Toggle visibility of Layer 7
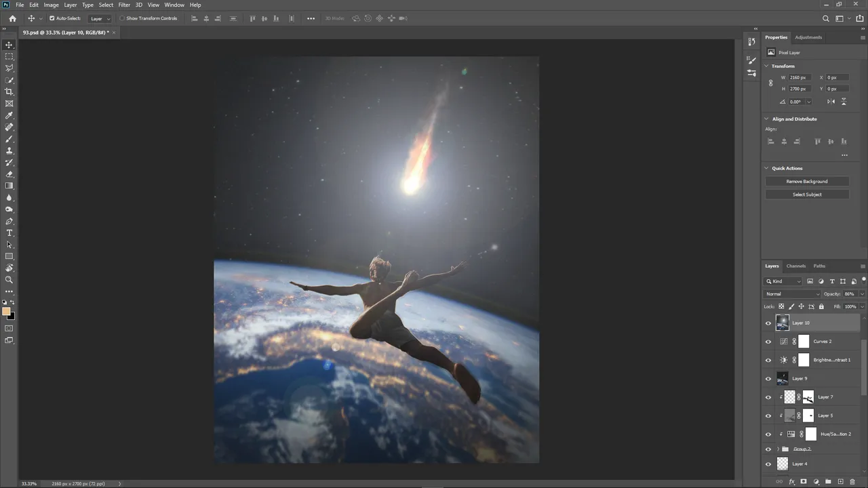The width and height of the screenshot is (868, 488). (768, 397)
